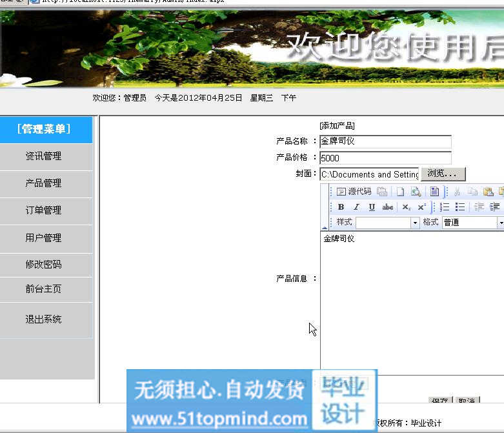The image size is (504, 433).
Task: Click the [添加产品] form title
Action: pos(337,125)
